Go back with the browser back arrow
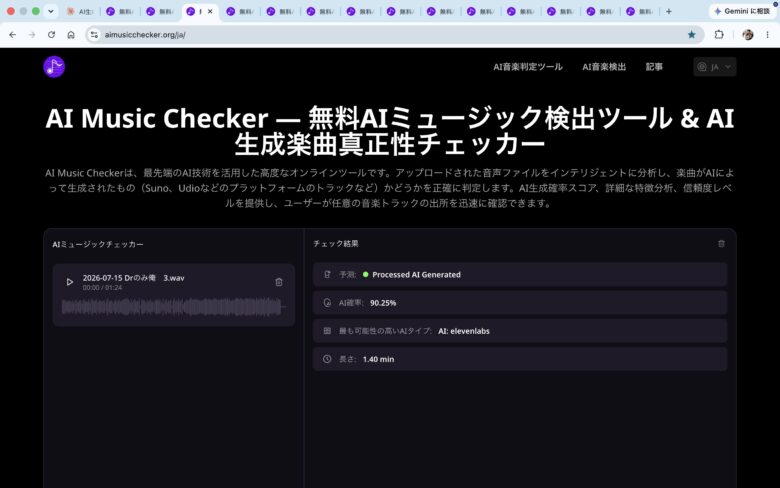Image resolution: width=780 pixels, height=488 pixels. [12, 35]
